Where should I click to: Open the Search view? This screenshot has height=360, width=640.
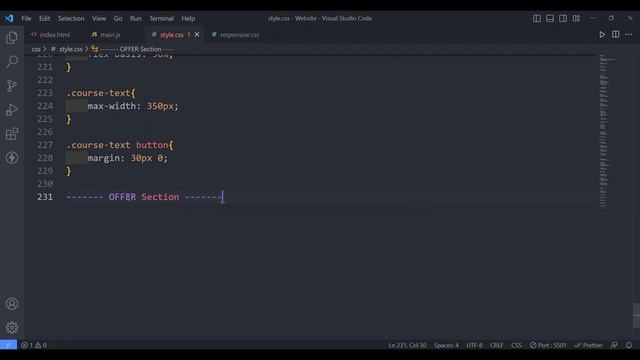(x=12, y=62)
